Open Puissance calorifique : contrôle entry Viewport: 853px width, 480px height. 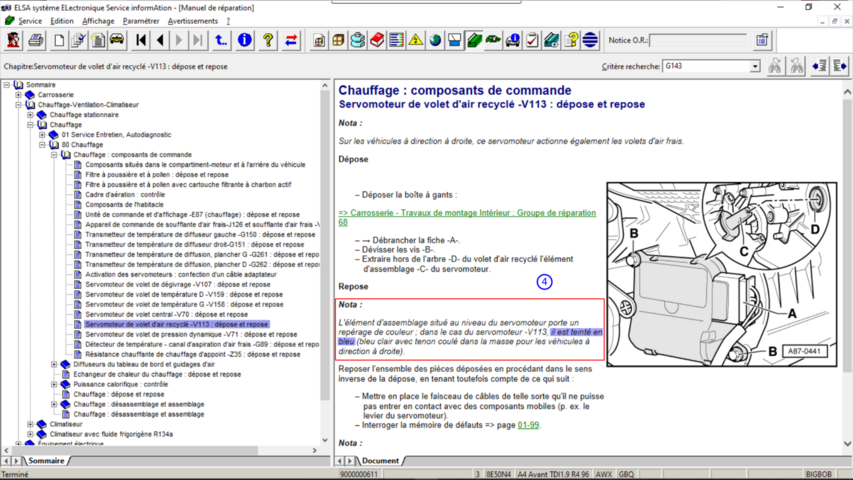pos(121,384)
